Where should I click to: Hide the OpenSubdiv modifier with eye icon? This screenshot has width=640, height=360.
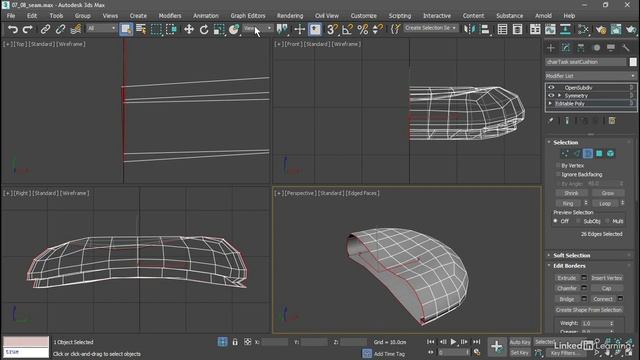[551, 87]
